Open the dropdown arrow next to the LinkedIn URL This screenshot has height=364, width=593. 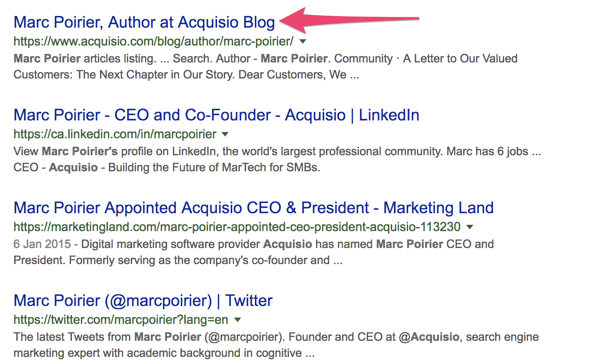(x=225, y=134)
